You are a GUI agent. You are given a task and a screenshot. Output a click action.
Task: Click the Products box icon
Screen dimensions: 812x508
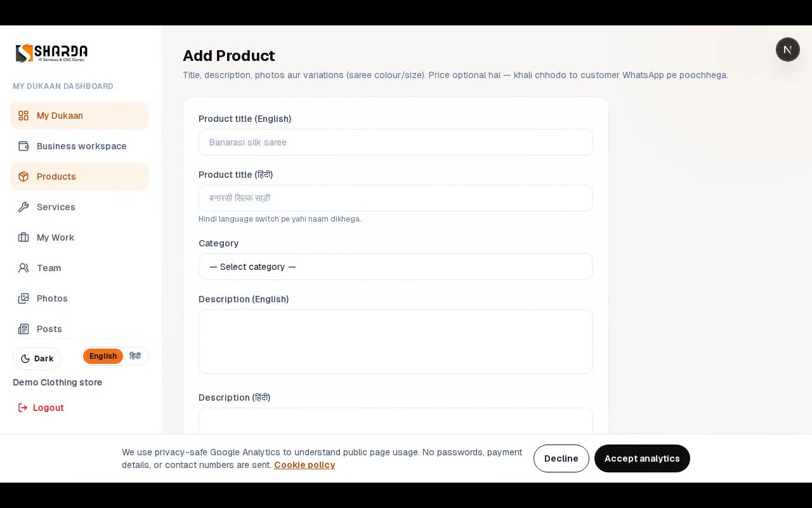pos(23,177)
